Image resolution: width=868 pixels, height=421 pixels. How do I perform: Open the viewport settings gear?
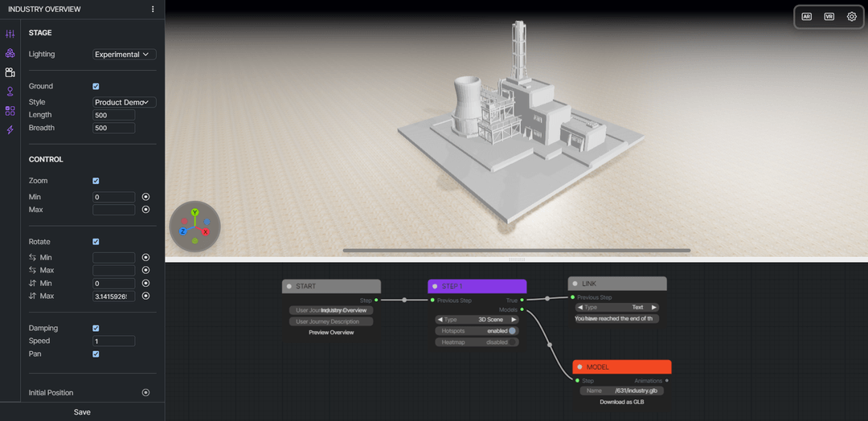coord(852,16)
